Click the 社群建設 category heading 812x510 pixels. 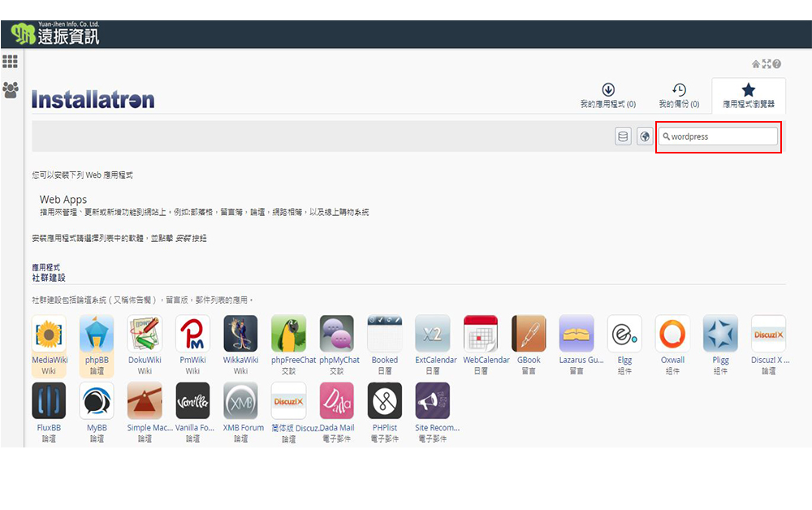(49, 278)
